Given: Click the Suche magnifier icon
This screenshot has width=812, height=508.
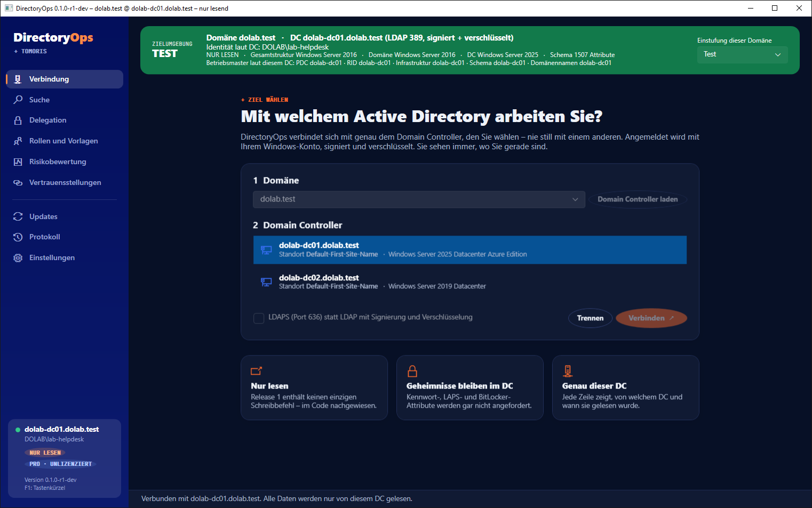Looking at the screenshot, I should point(18,100).
